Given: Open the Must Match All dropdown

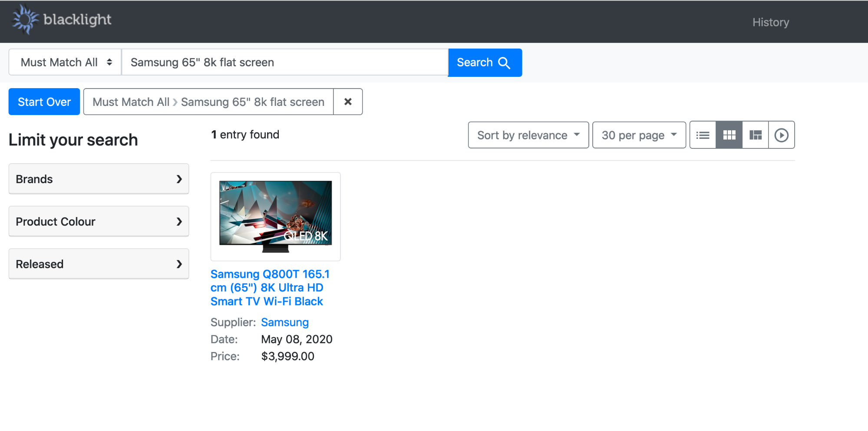Looking at the screenshot, I should pyautogui.click(x=65, y=62).
